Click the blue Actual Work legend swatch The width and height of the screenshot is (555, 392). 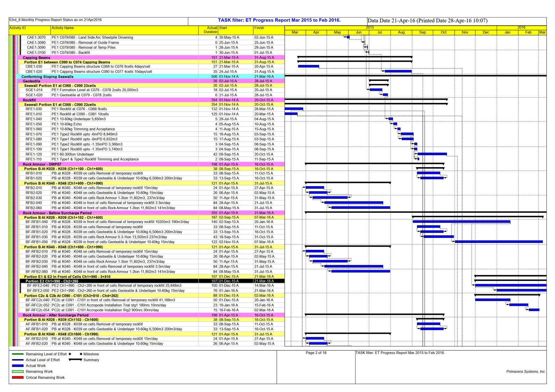(17, 365)
